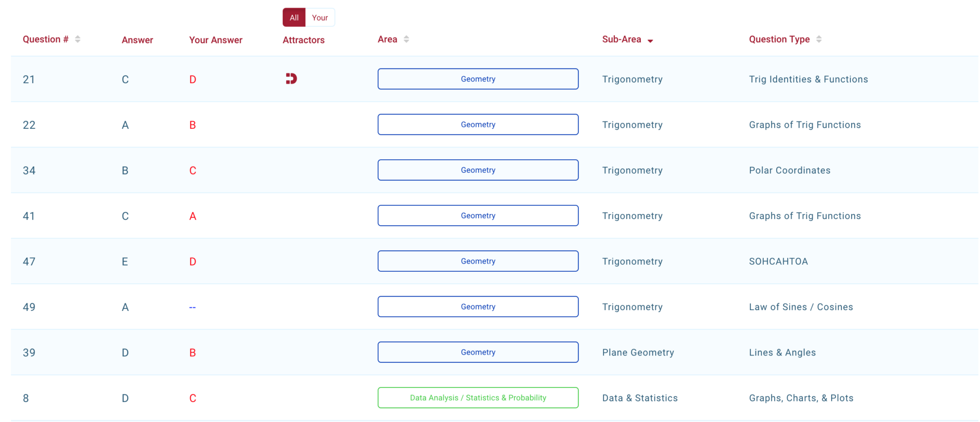The width and height of the screenshot is (980, 422).
Task: Click the Geometry button on question 41
Action: (x=478, y=215)
